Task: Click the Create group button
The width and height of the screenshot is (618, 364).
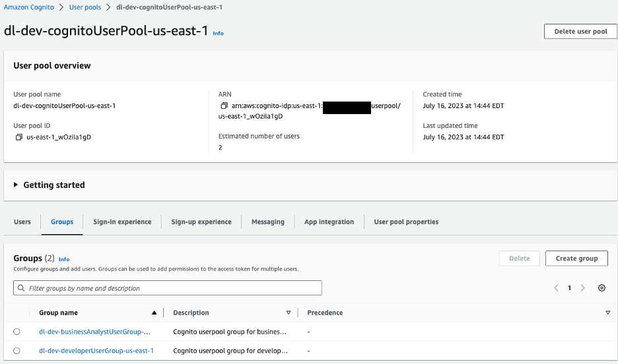Action: tap(576, 258)
